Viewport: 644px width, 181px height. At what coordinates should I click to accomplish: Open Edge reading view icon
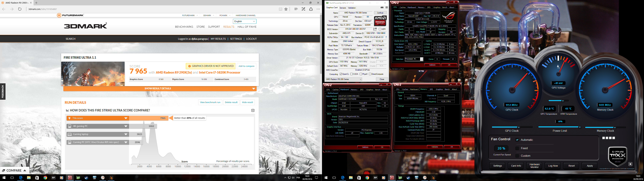coord(281,9)
